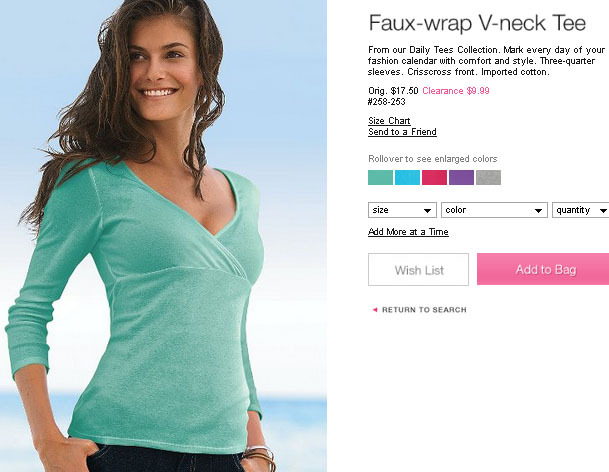Open the Size Chart link
Viewport: 609px width, 472px height.
click(389, 121)
